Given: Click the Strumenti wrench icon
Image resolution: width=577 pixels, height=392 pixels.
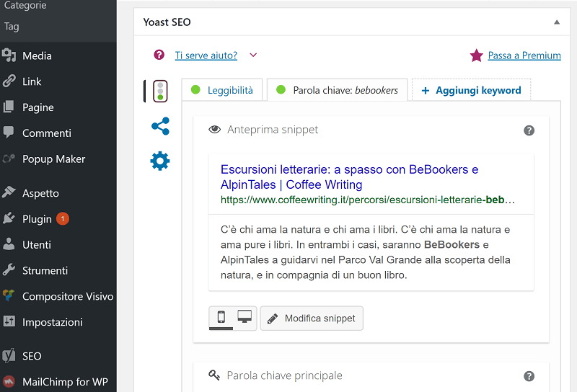Looking at the screenshot, I should [9, 269].
